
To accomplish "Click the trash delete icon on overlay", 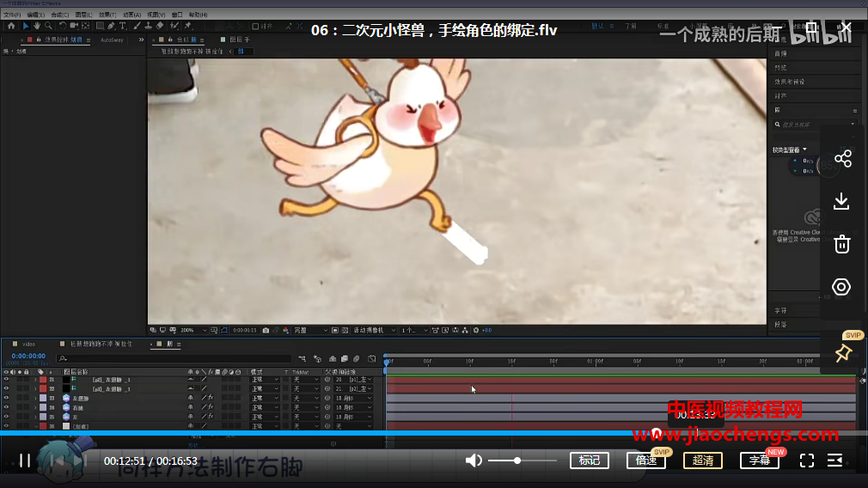I will pyautogui.click(x=842, y=244).
